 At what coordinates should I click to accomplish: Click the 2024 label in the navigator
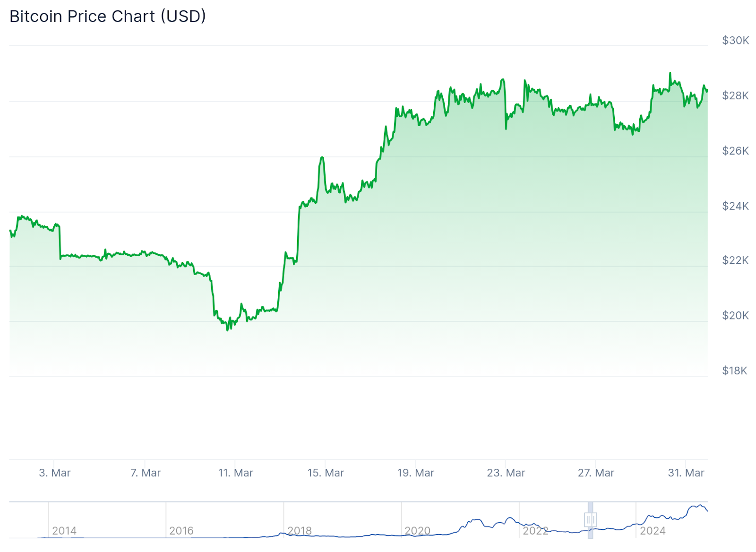click(653, 531)
